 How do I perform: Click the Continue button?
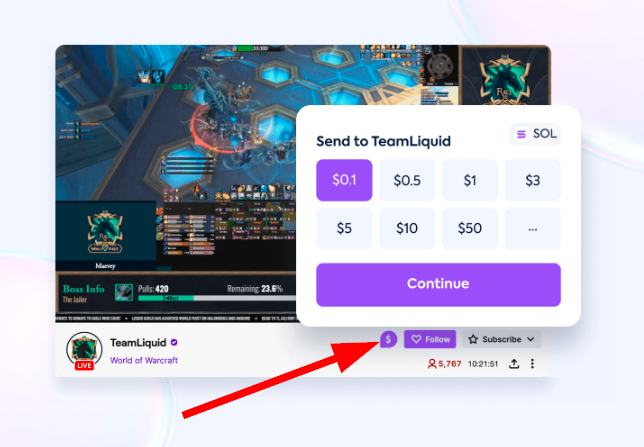pyautogui.click(x=438, y=285)
